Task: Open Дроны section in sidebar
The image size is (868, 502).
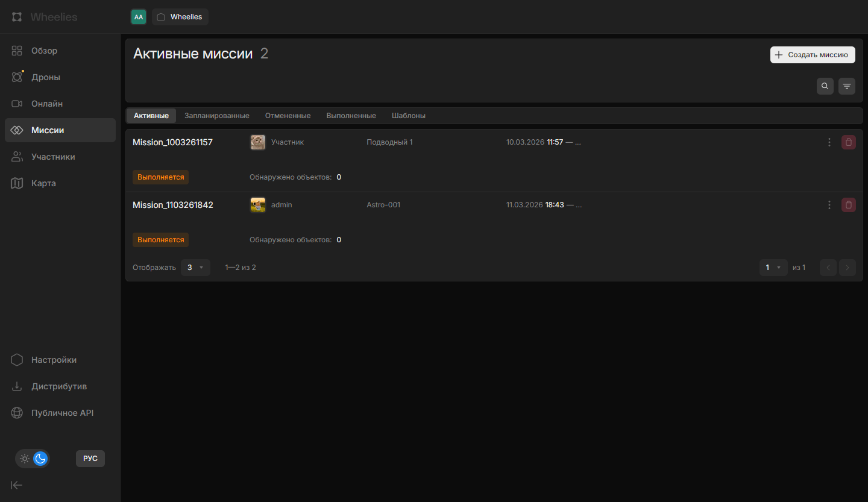Action: (x=46, y=77)
